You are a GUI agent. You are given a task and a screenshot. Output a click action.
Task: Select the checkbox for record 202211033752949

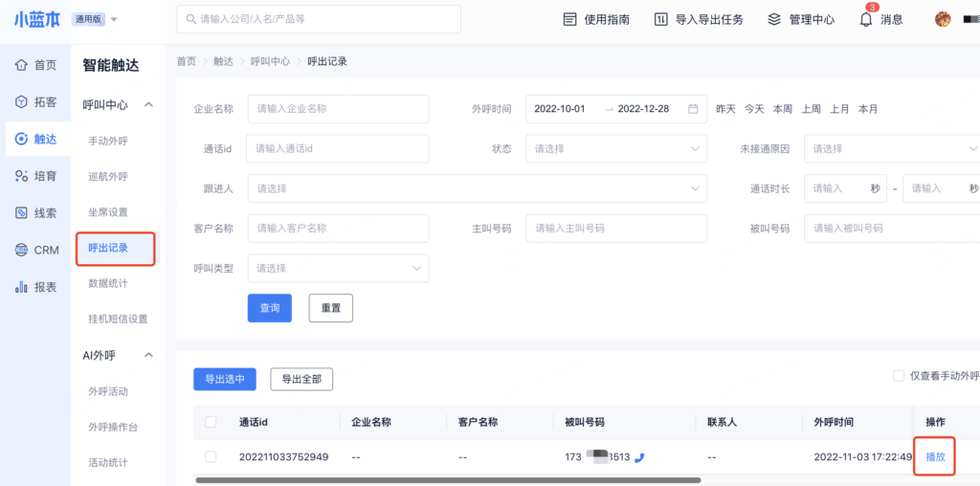point(211,457)
